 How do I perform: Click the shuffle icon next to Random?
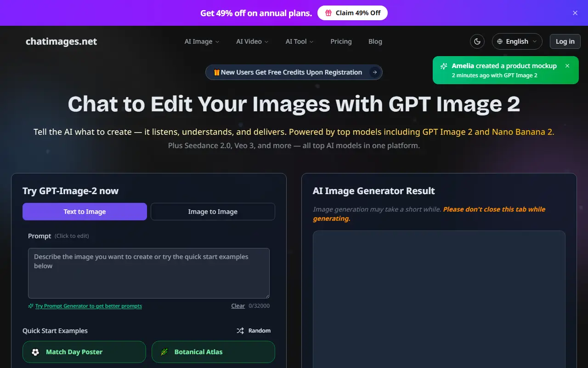240,331
